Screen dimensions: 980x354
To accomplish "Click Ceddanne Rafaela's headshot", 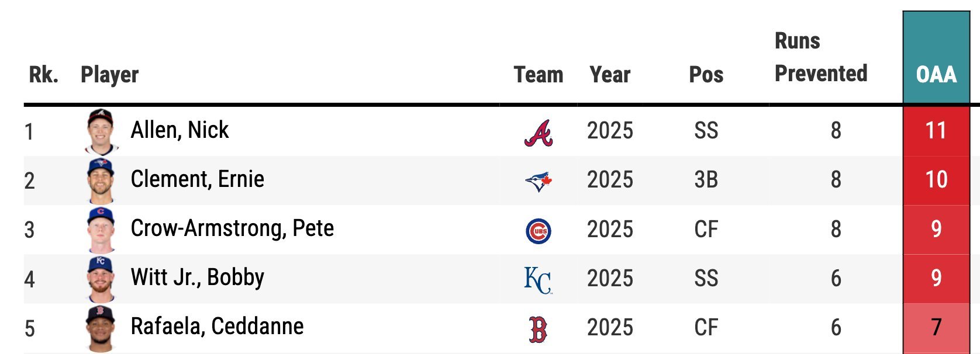I will click(101, 328).
